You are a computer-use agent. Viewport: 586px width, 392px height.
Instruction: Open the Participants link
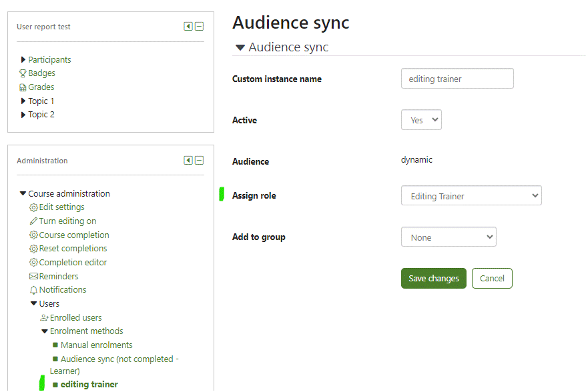(x=49, y=60)
